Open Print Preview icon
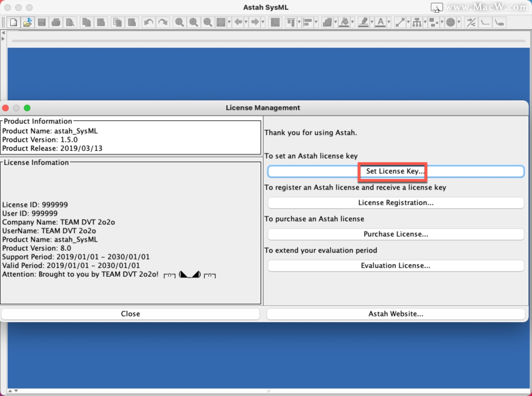Screen dimensions: 532x396 click(x=70, y=22)
